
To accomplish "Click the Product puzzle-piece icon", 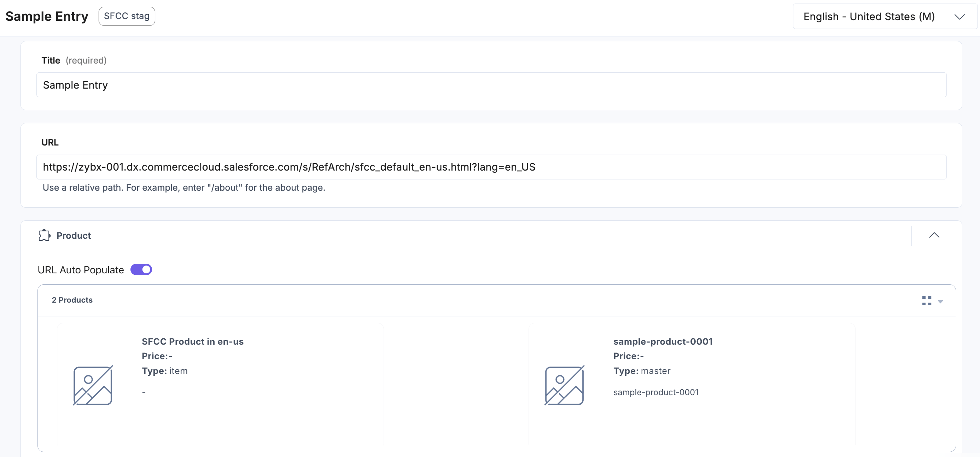I will coord(44,235).
